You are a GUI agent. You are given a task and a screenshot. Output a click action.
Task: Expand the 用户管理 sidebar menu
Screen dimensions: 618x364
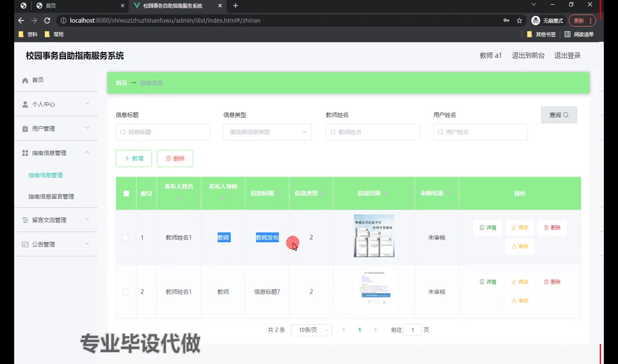click(56, 129)
